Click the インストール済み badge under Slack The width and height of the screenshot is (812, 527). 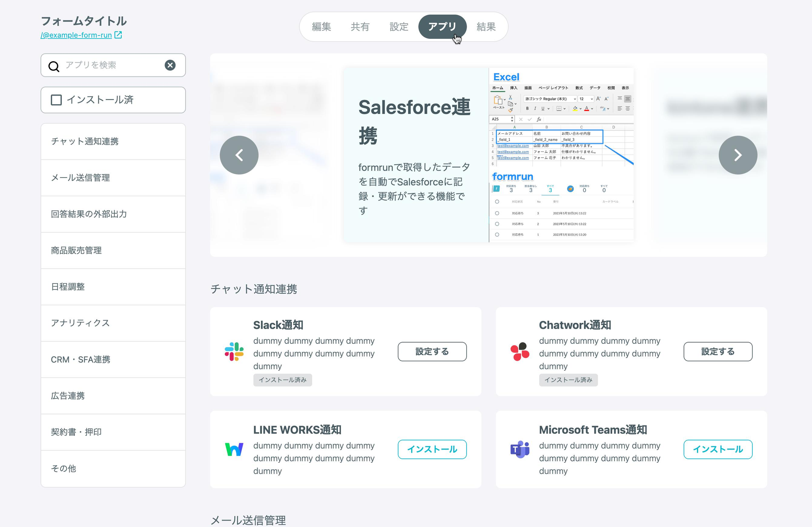[283, 380]
